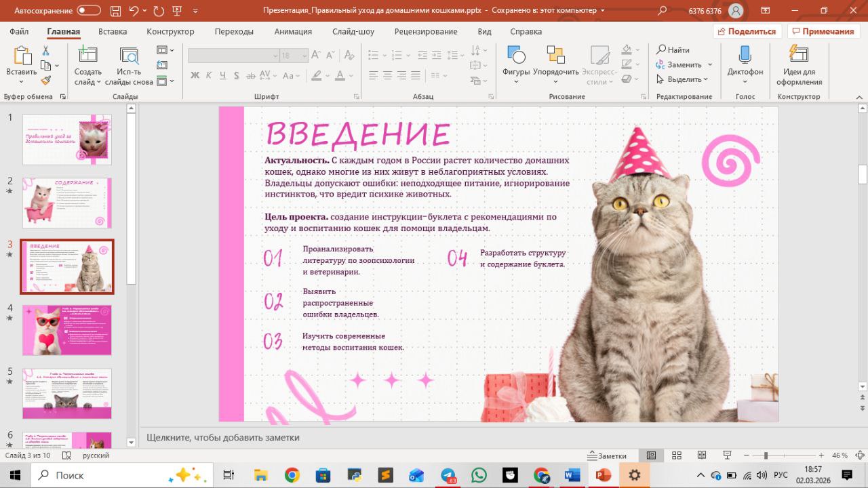Select the Format Painter brush icon

click(45, 80)
